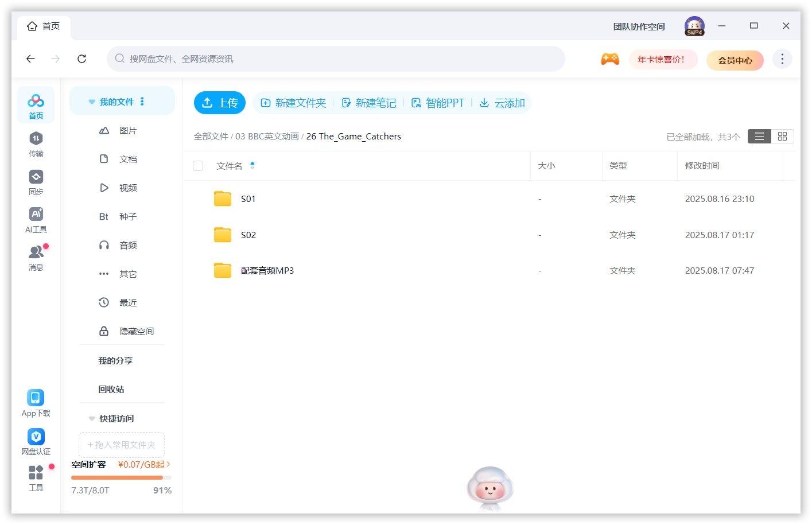Open the games icon near the search bar
The image size is (812, 525).
pos(610,59)
